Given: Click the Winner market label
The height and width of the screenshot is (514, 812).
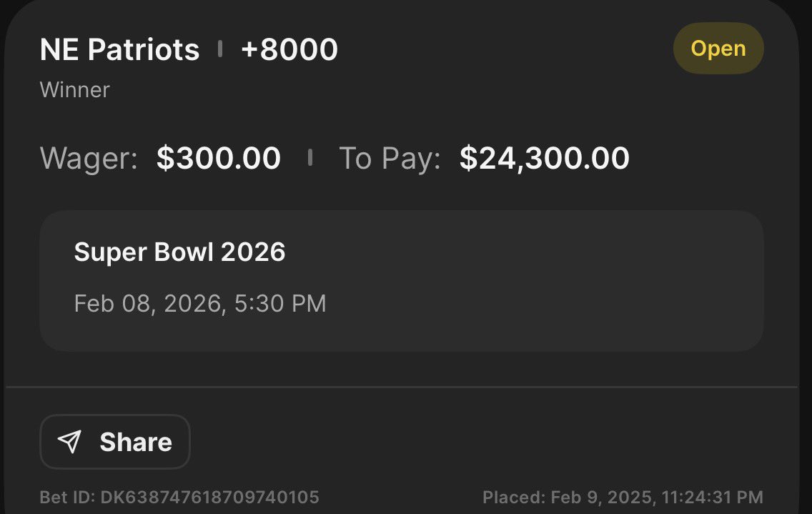Looking at the screenshot, I should tap(75, 90).
